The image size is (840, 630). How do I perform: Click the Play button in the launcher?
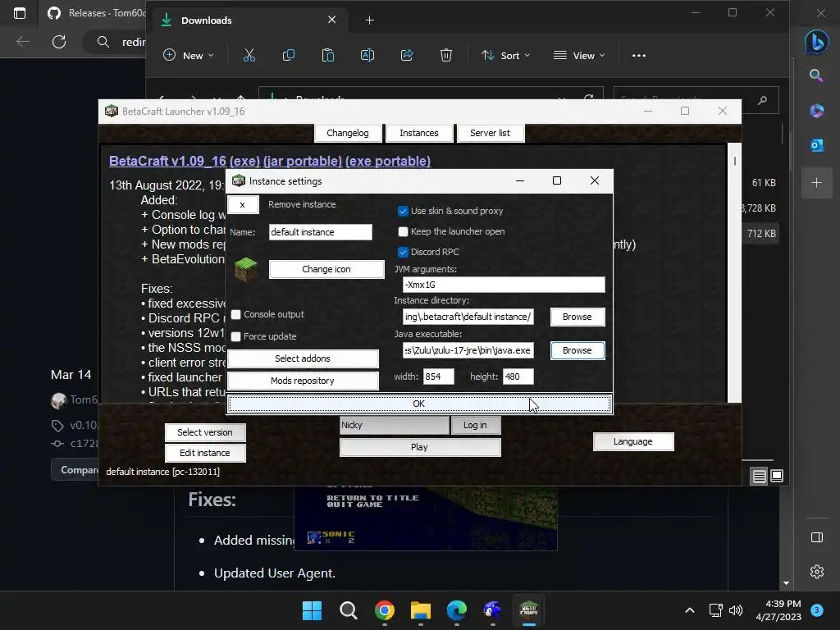(420, 447)
